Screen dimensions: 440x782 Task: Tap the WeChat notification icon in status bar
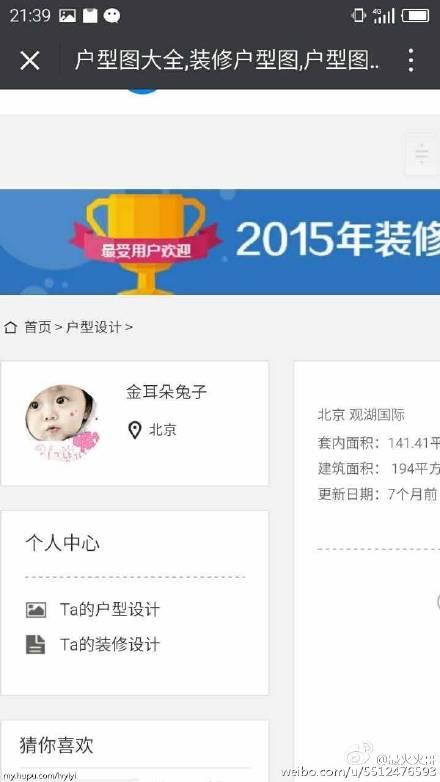(112, 16)
